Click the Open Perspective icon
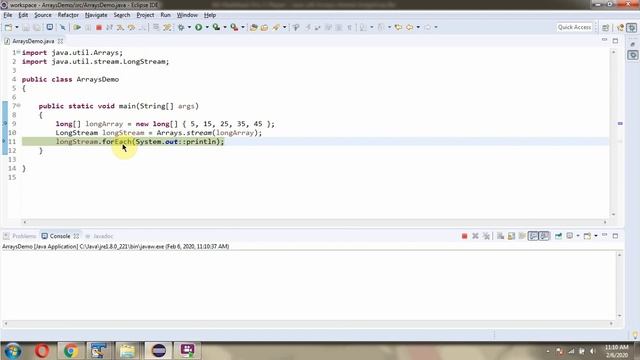 coord(606,27)
